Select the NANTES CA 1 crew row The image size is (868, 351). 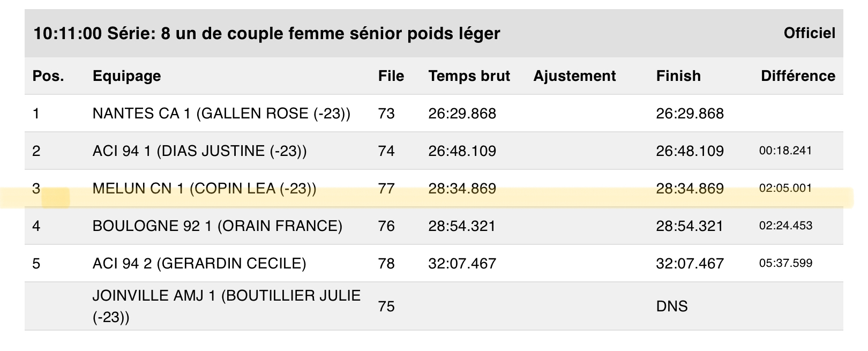point(434,114)
